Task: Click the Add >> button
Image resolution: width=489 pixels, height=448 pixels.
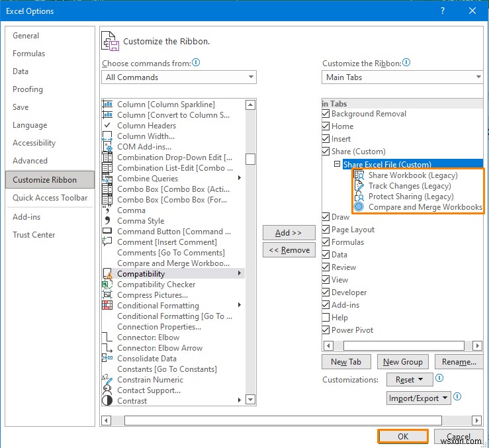Action: pyautogui.click(x=289, y=233)
